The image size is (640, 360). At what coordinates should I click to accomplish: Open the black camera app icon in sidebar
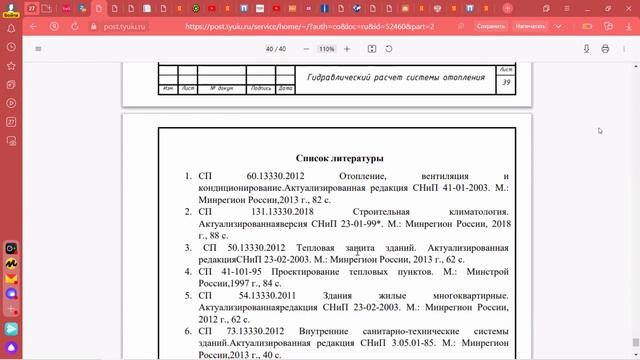pos(11,248)
